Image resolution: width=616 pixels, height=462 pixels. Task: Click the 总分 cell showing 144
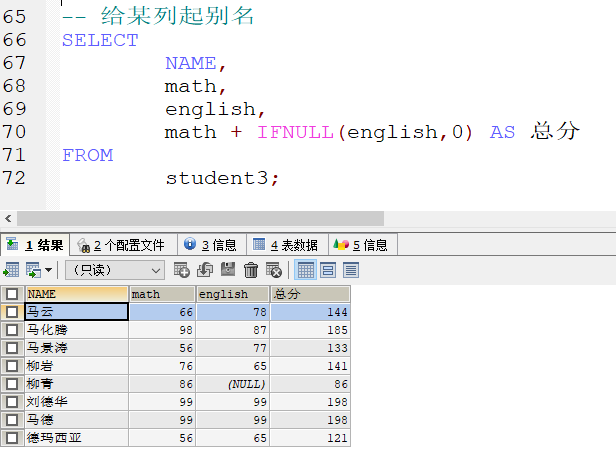click(310, 312)
